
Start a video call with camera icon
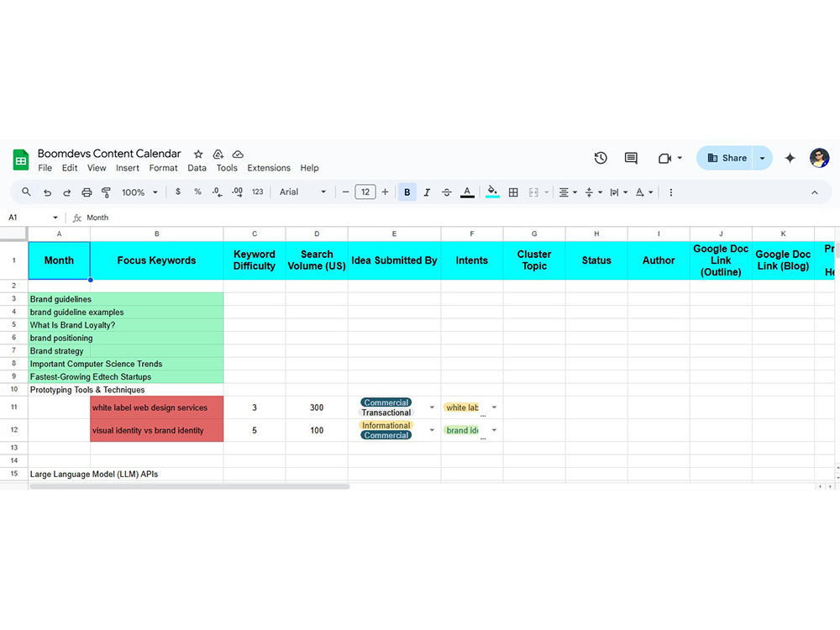click(664, 158)
